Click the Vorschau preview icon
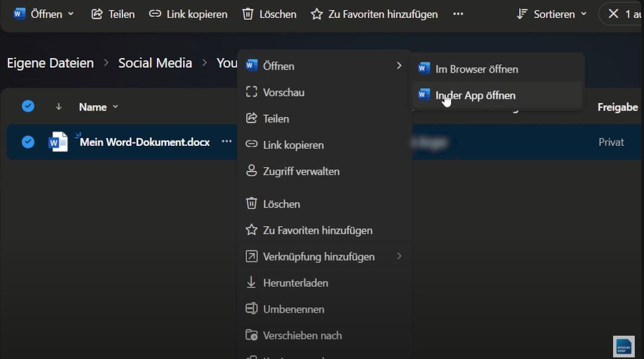The height and width of the screenshot is (359, 644). coord(251,92)
